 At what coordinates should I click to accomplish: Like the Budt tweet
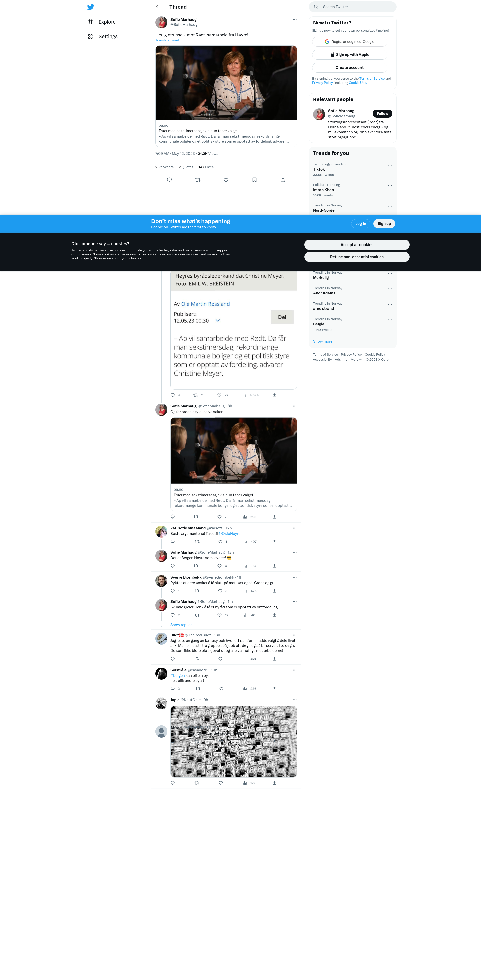220,659
